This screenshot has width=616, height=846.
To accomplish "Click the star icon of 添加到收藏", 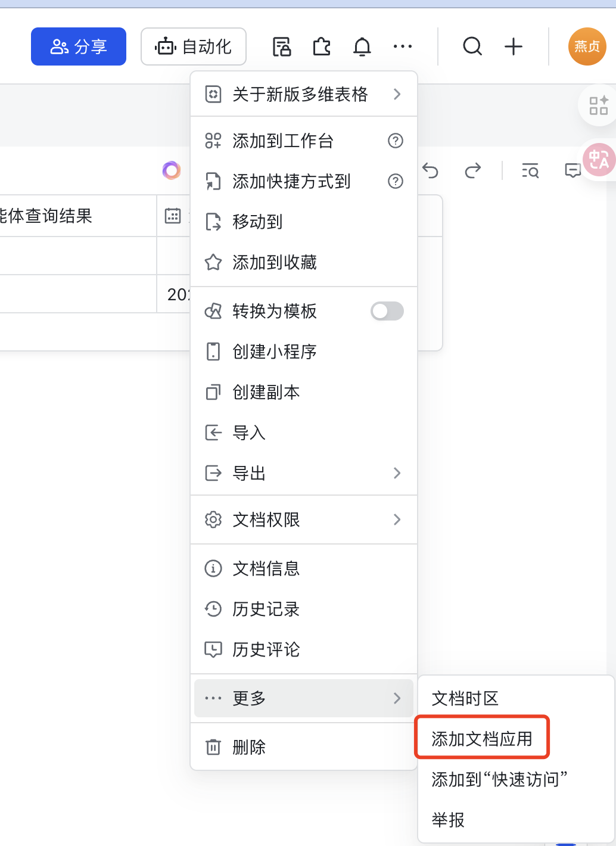I will [213, 262].
